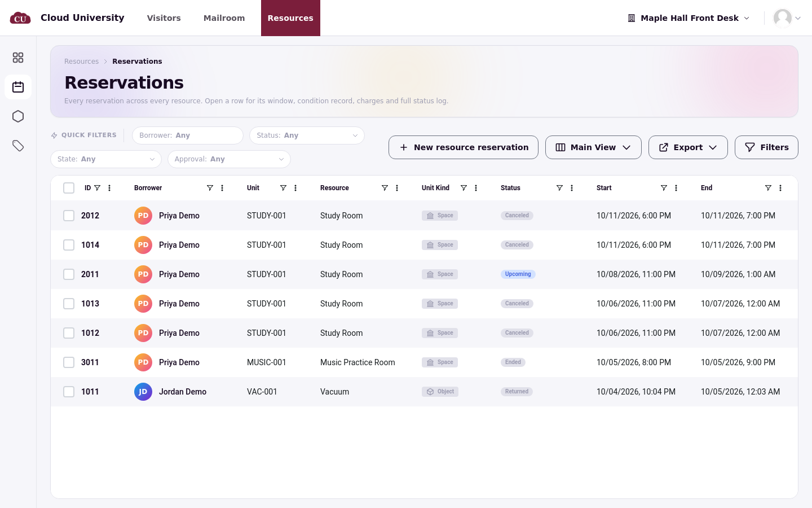This screenshot has height=508, width=812.
Task: Sort by the Borrower column header
Action: tap(148, 188)
